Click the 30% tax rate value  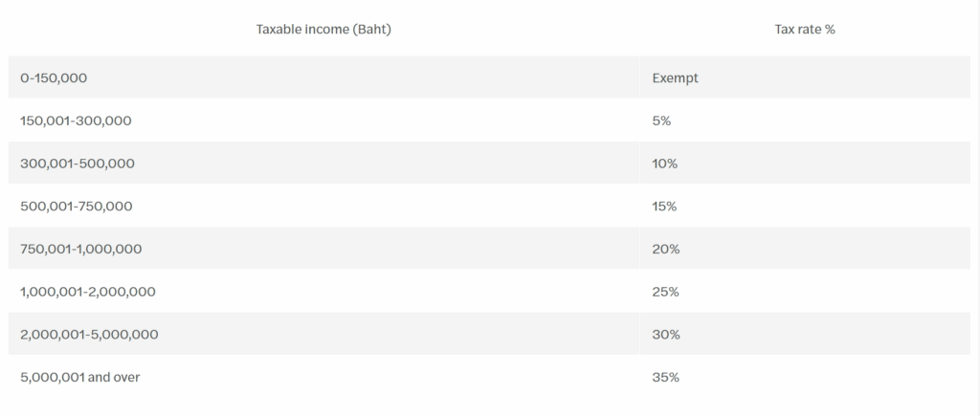pyautogui.click(x=666, y=334)
